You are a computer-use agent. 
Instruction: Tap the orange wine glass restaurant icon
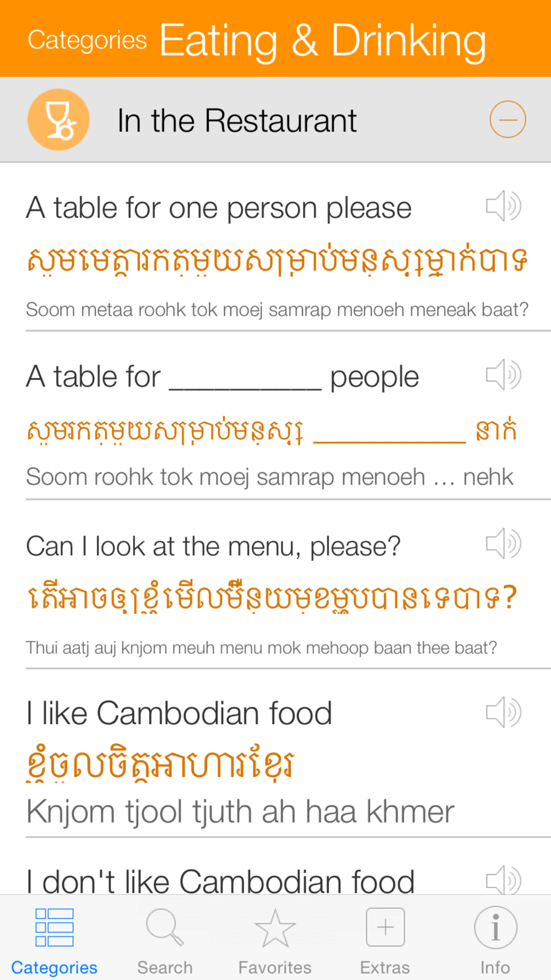58,120
